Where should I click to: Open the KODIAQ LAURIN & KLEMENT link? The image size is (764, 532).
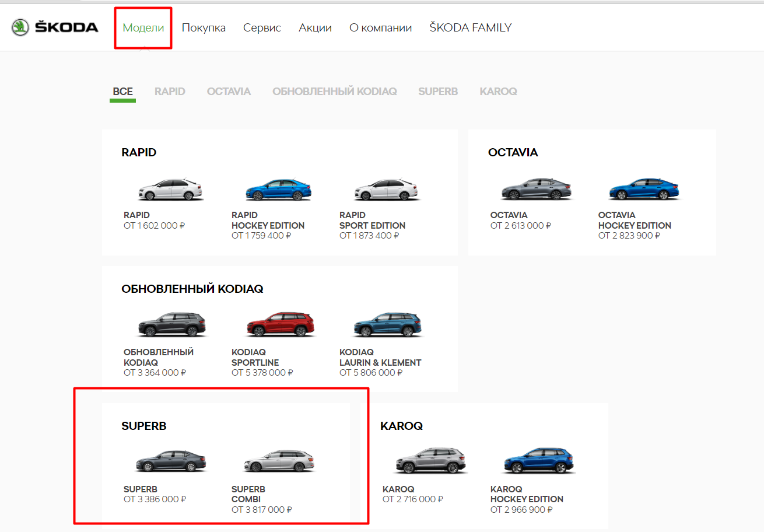point(380,358)
